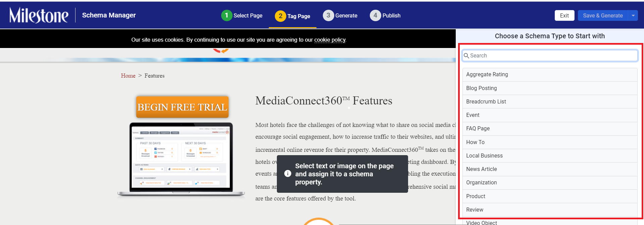Open the Save & Generate dropdown arrow
Image resolution: width=644 pixels, height=225 pixels.
coord(633,15)
